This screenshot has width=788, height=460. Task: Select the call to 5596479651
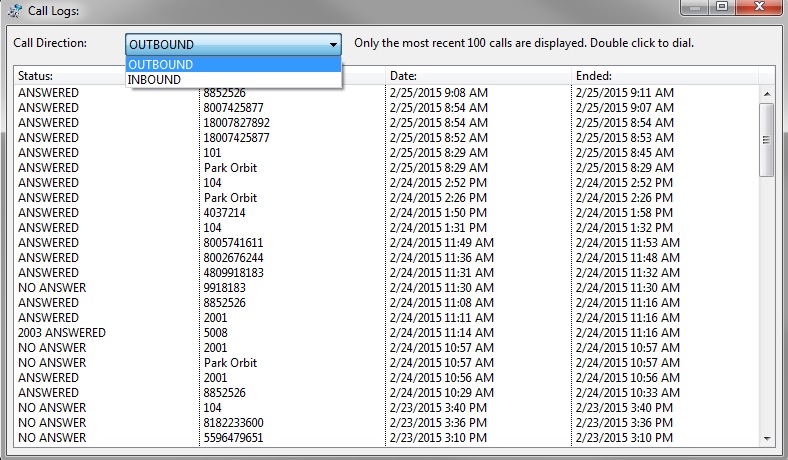[233, 438]
